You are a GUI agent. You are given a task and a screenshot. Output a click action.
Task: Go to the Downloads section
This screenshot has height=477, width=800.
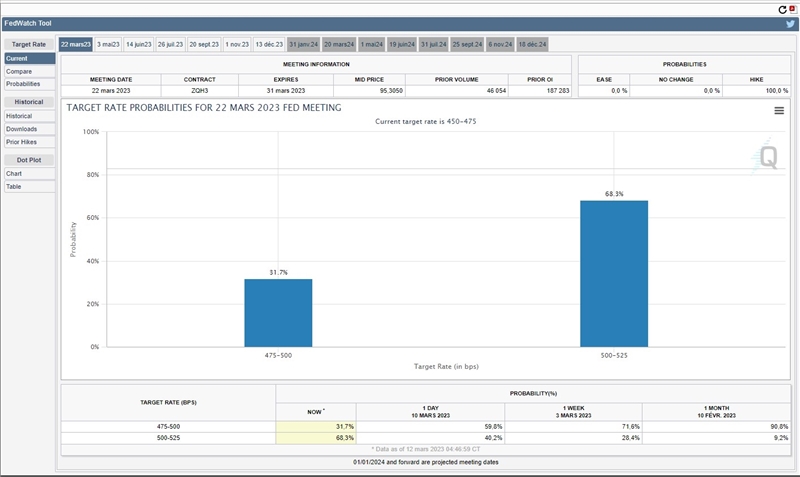[x=22, y=129]
